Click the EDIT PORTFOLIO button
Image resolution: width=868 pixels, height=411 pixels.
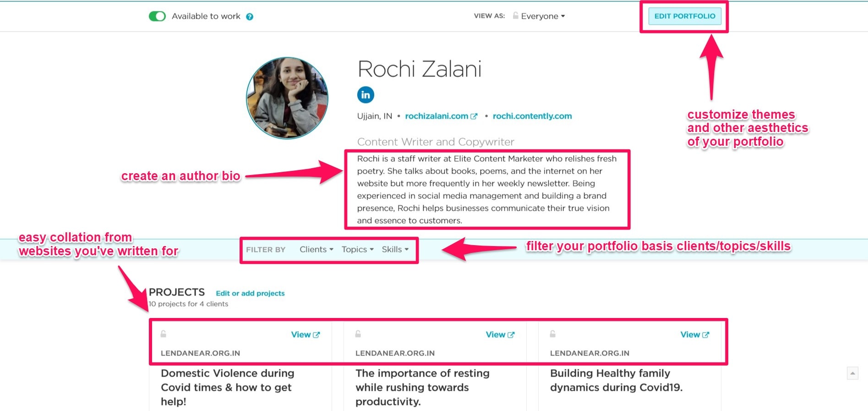point(684,16)
